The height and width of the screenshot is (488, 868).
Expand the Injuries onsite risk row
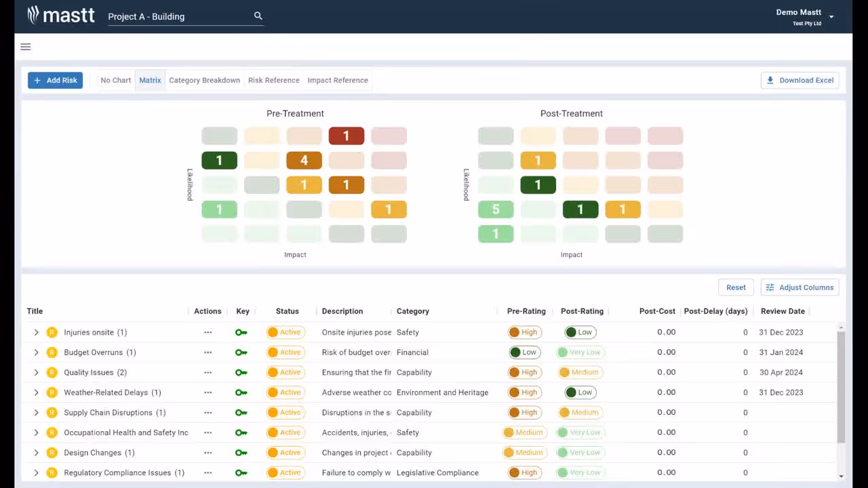pyautogui.click(x=36, y=332)
